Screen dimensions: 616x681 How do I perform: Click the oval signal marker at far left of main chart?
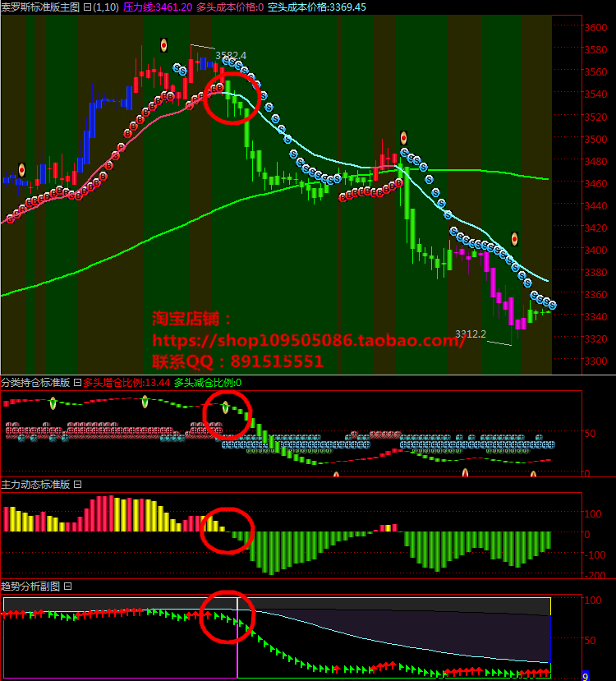click(x=21, y=170)
